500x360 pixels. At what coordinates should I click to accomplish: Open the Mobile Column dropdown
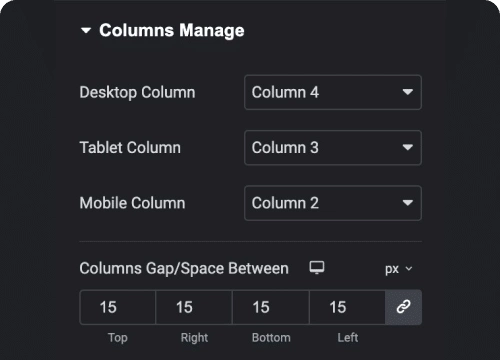(333, 203)
